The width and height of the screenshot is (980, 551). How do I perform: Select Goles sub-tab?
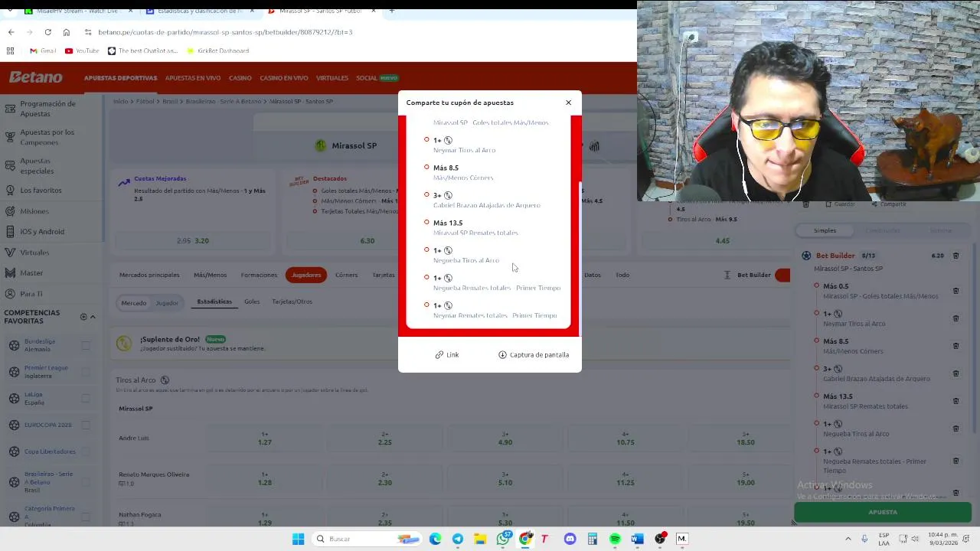click(252, 302)
